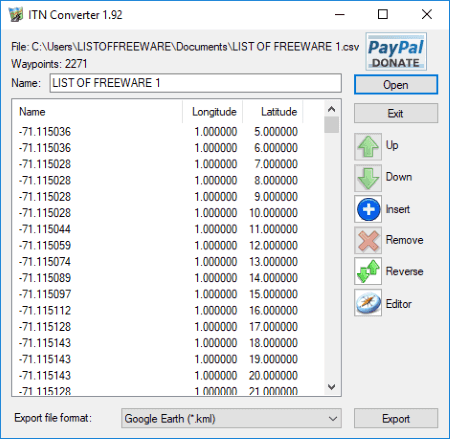Screen dimensions: 450x439
Task: Select waypoint row with latitude 5.000000
Action: pos(158,132)
